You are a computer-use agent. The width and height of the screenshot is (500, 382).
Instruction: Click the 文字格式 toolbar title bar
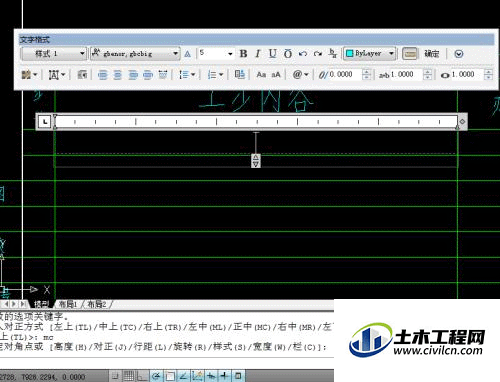(256, 40)
